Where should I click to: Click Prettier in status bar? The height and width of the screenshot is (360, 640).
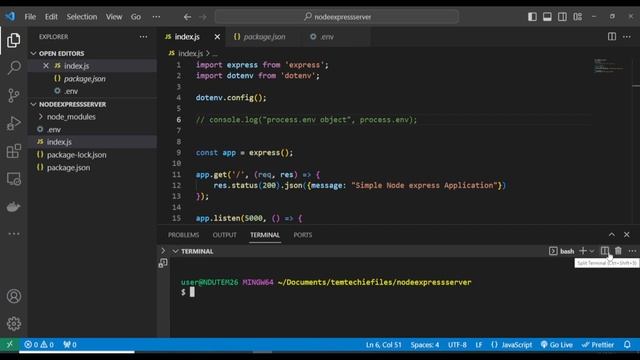click(598, 345)
